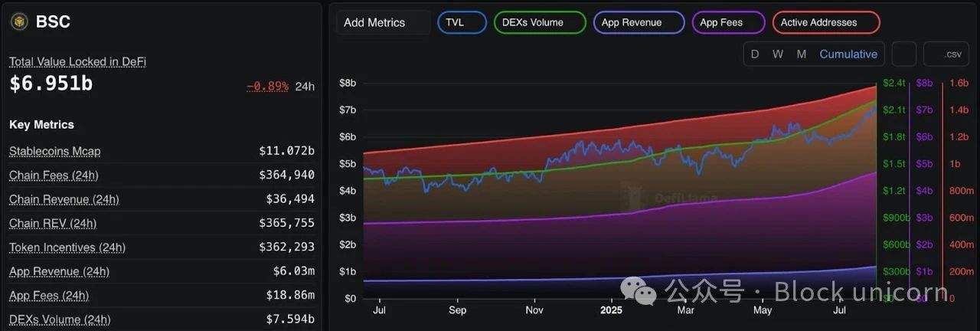
Task: Click the 800m red axis label
Action: (961, 191)
